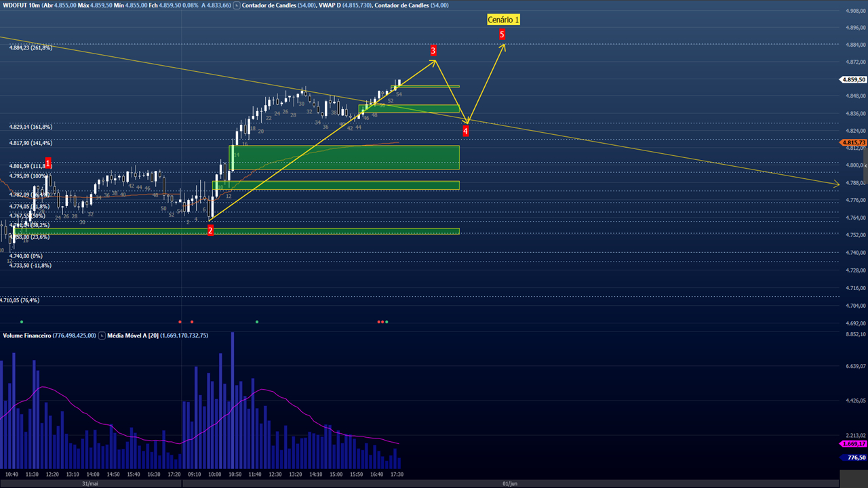Click the magenta moving average tag 1.669,17
The height and width of the screenshot is (488, 868).
pos(853,443)
